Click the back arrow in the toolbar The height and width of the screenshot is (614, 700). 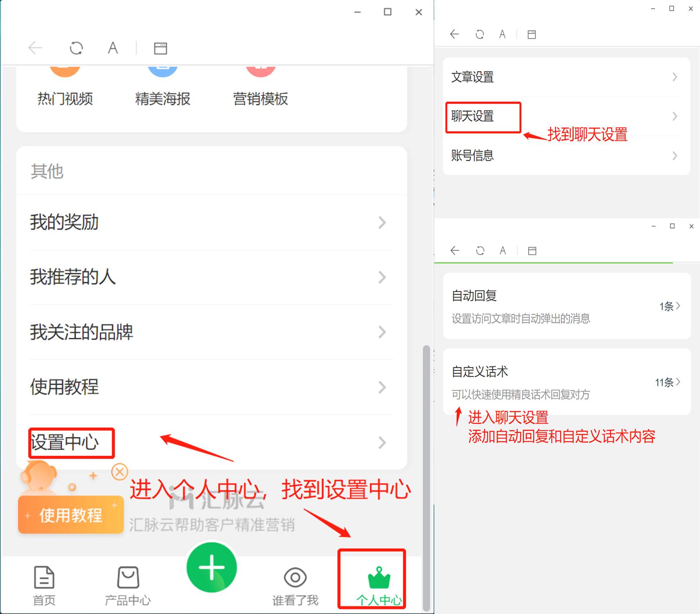click(x=36, y=48)
